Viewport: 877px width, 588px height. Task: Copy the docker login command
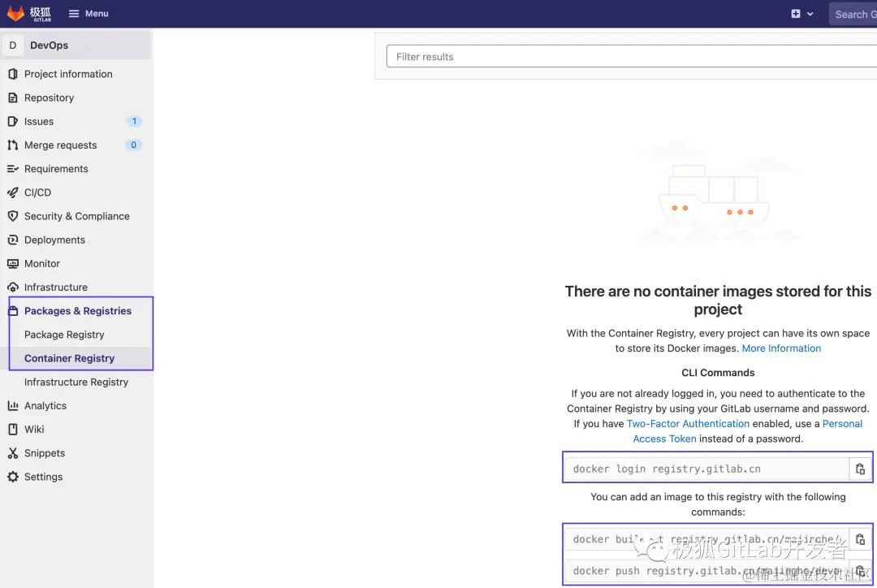coord(860,469)
